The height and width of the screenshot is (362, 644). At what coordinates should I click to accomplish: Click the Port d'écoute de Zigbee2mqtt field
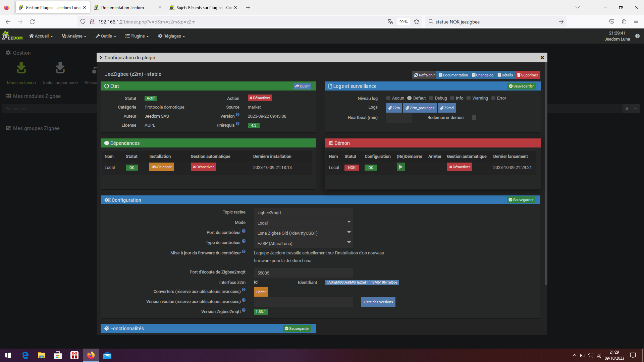(x=303, y=273)
